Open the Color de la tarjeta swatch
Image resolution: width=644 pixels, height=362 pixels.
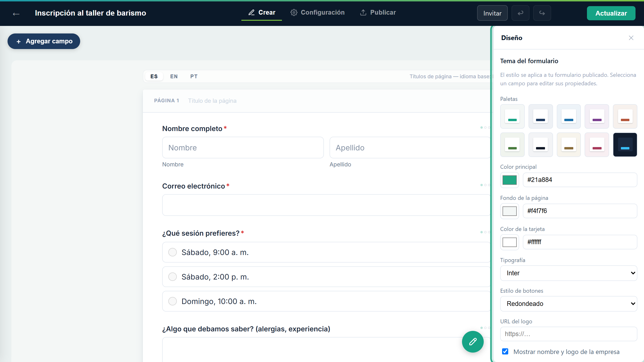tap(509, 242)
